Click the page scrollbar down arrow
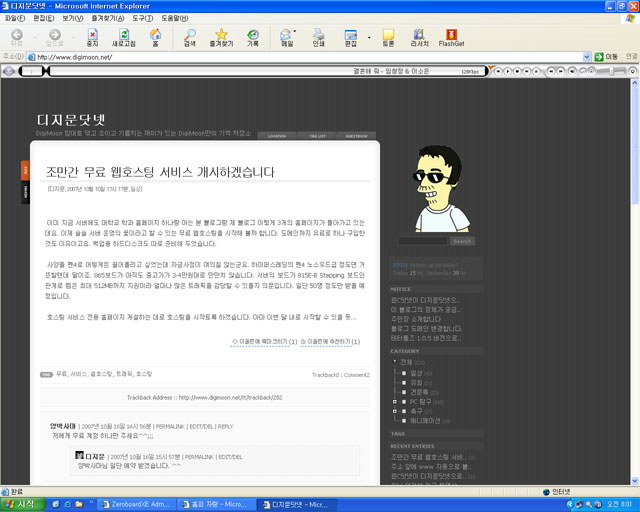The image size is (640, 512). click(x=635, y=481)
